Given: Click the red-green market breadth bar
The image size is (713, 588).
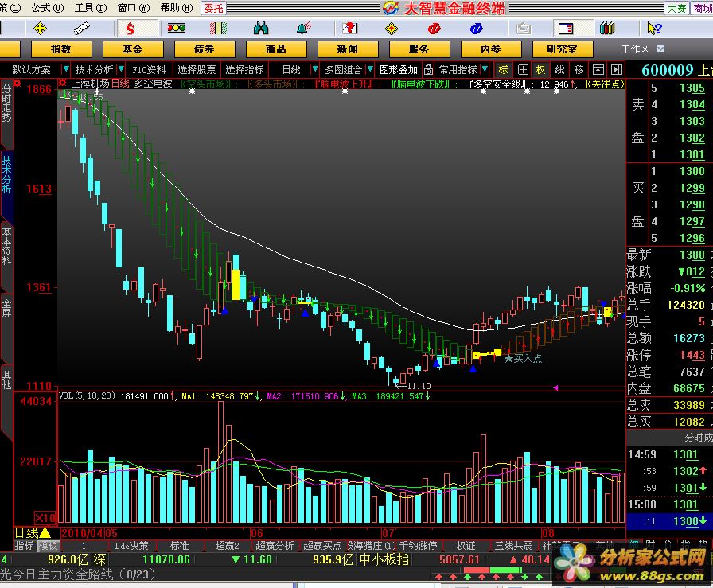Looking at the screenshot, I should [x=493, y=570].
